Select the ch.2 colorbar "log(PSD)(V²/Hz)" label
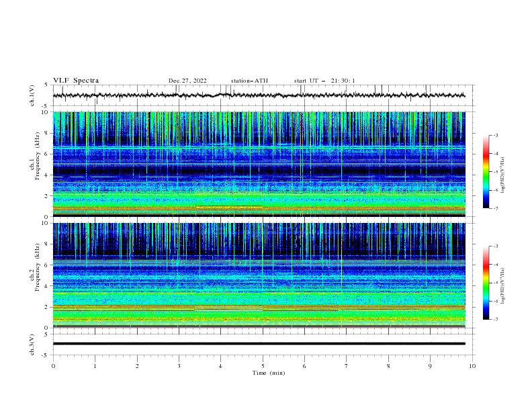 503,285
